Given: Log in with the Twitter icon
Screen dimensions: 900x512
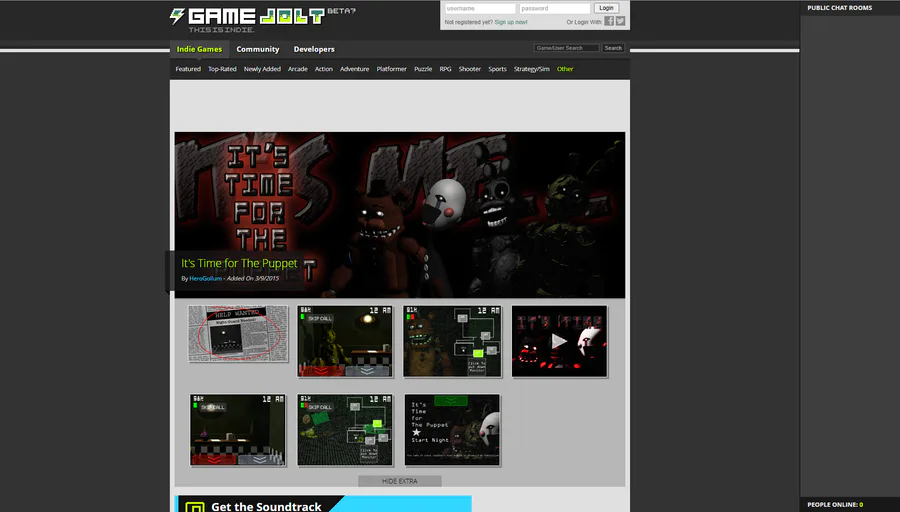Looking at the screenshot, I should click(620, 21).
